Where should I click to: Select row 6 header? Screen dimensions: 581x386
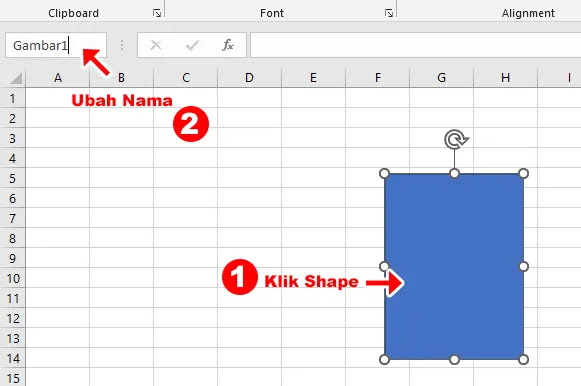click(13, 198)
